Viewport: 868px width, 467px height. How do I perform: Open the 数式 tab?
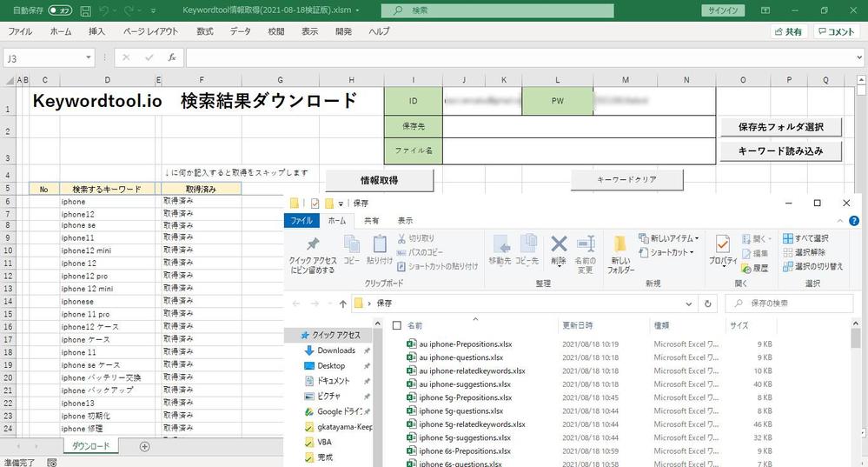pos(205,31)
